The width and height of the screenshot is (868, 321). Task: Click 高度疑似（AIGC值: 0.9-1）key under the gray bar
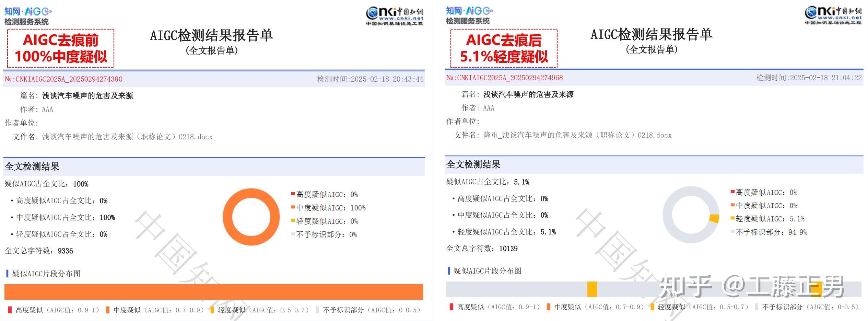pos(495,307)
